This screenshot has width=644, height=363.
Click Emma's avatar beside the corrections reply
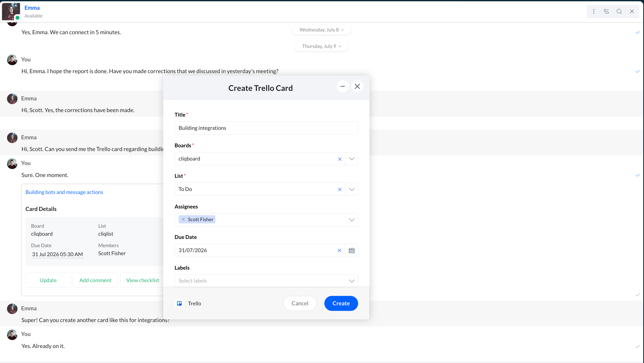pos(12,99)
